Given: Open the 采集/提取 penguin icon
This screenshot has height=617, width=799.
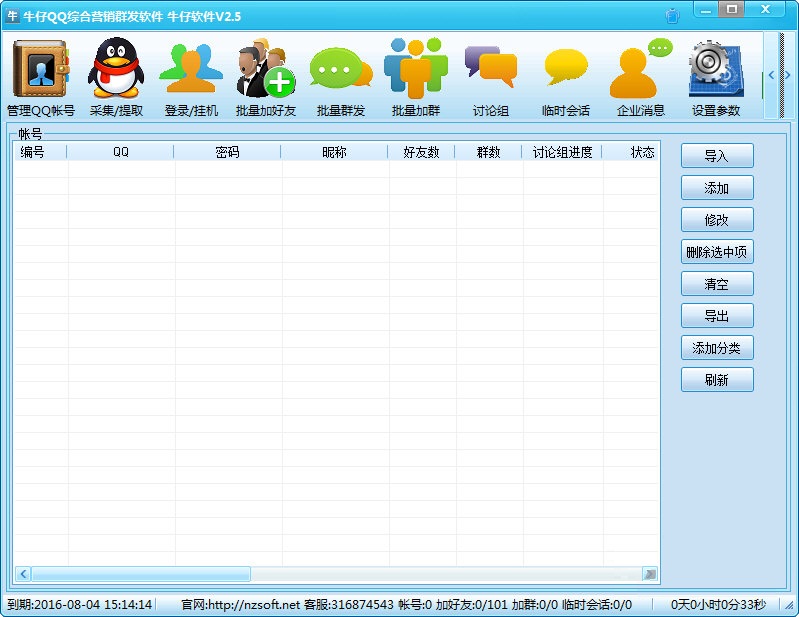Looking at the screenshot, I should [x=116, y=68].
